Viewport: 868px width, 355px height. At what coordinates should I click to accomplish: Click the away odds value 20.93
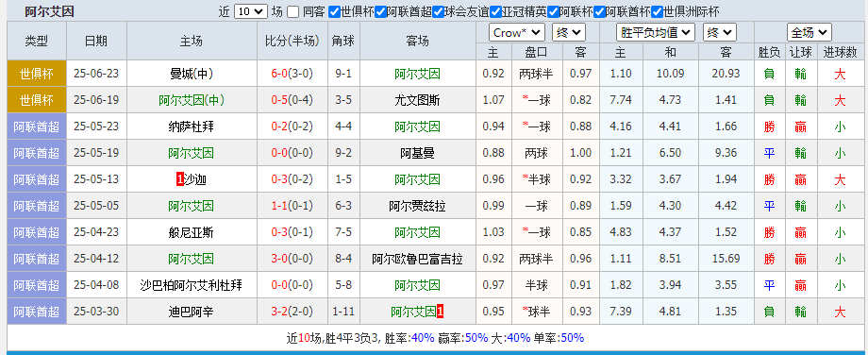click(x=726, y=74)
